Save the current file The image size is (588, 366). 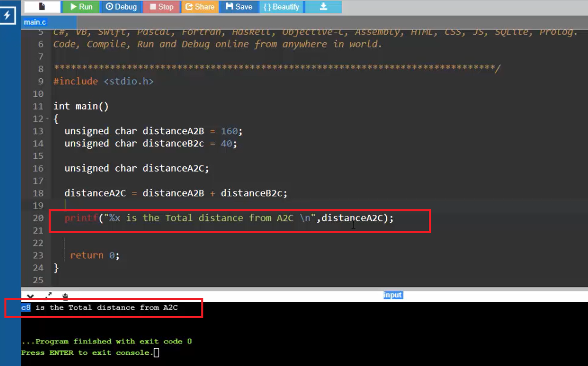pos(239,7)
